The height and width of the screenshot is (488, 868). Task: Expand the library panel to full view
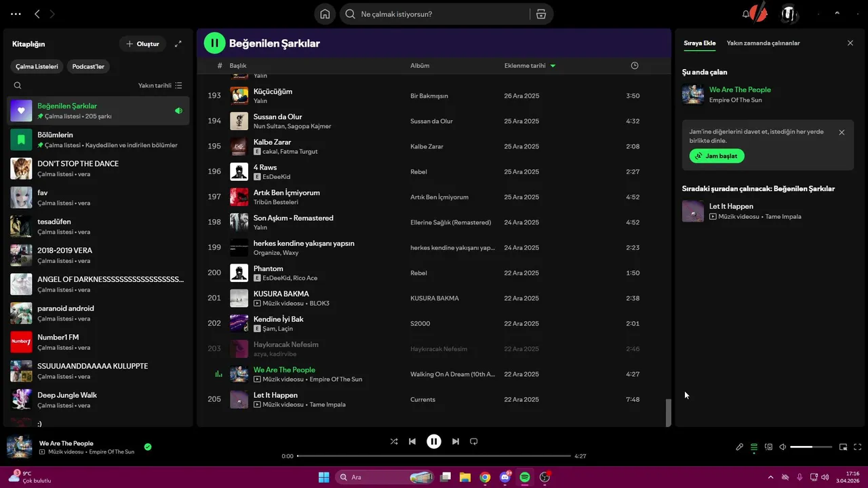178,44
